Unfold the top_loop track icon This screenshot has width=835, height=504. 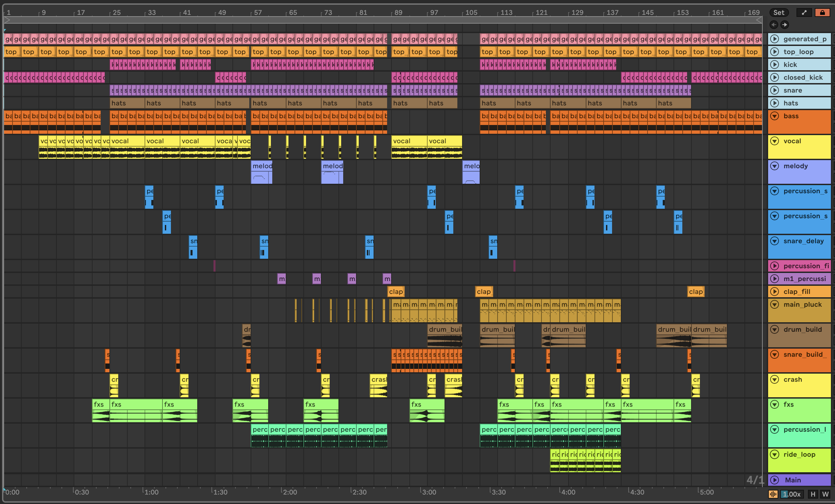[x=774, y=52]
